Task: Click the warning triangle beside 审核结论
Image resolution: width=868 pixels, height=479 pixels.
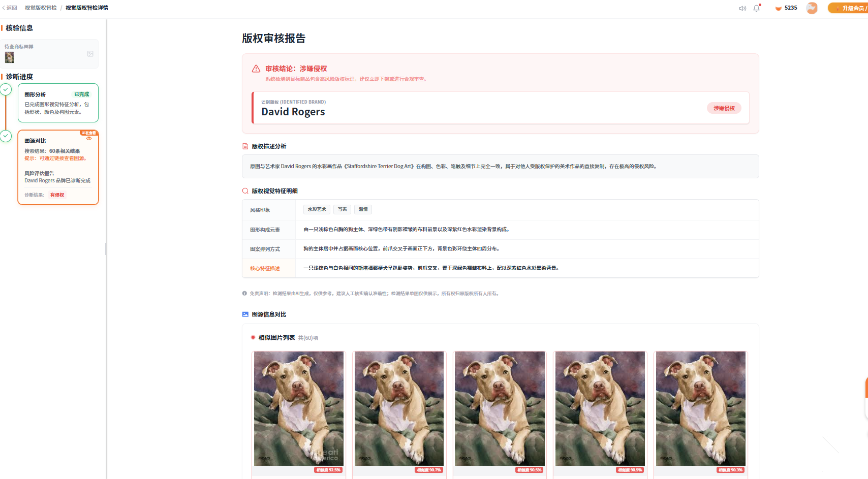Action: 256,69
